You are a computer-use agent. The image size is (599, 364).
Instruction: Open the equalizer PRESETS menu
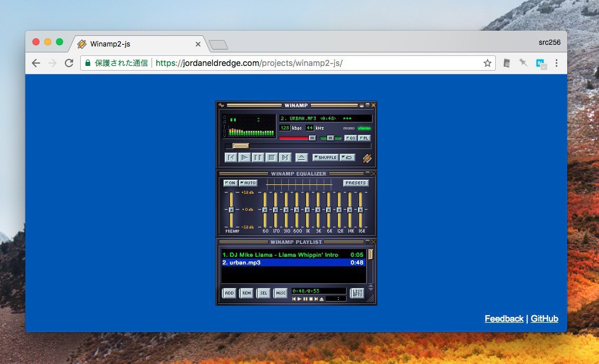(356, 183)
